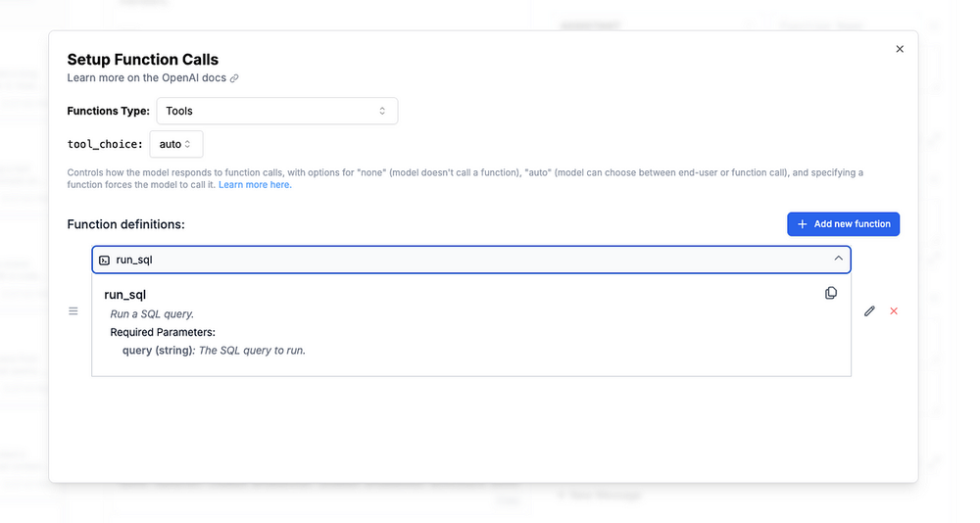Open the Learn more on the OpenAI docs link

[x=147, y=77]
